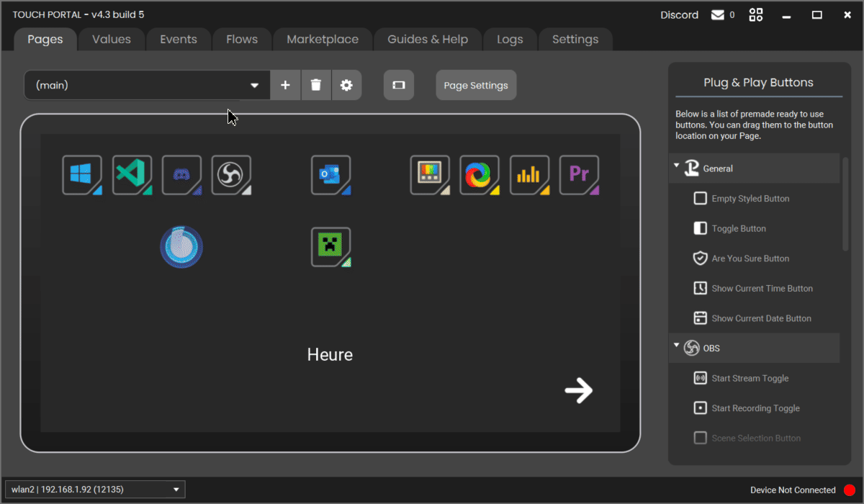Click the red connection status indicator
This screenshot has height=504, width=864.
(850, 490)
